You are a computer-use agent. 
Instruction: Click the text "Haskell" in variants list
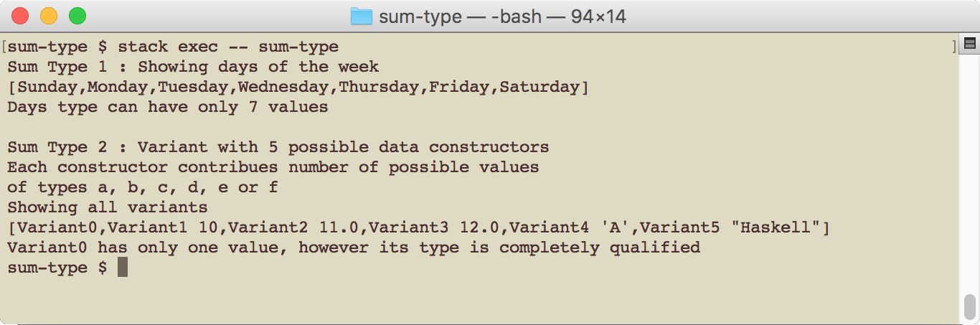[776, 227]
